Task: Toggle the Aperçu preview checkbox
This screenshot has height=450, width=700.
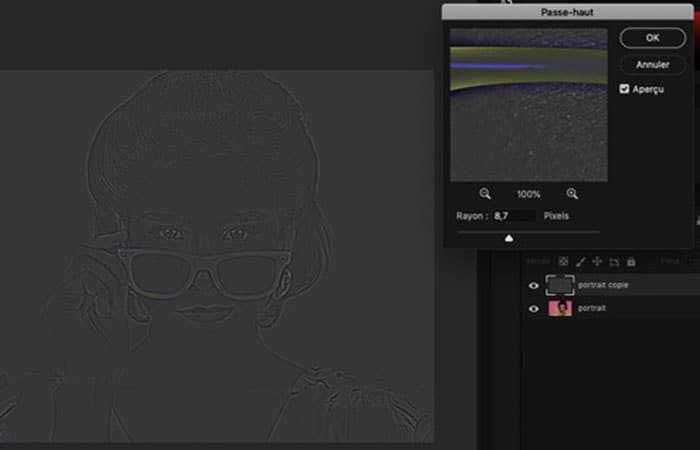Action: click(624, 89)
